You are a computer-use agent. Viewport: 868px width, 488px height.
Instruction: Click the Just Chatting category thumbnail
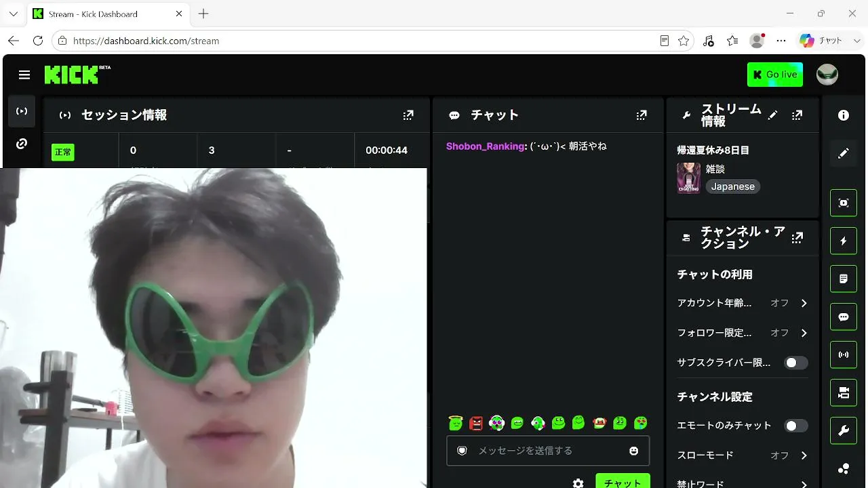(x=688, y=178)
